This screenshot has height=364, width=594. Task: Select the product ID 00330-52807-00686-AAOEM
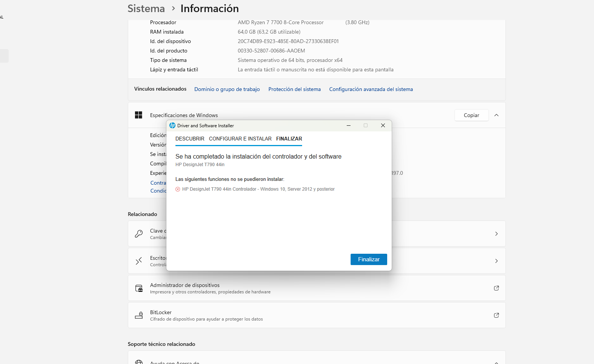tap(271, 51)
